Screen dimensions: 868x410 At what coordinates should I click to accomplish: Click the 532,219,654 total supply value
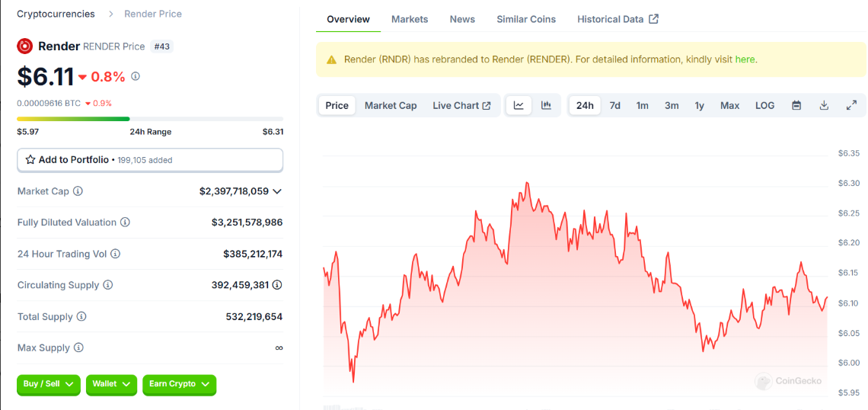point(254,317)
